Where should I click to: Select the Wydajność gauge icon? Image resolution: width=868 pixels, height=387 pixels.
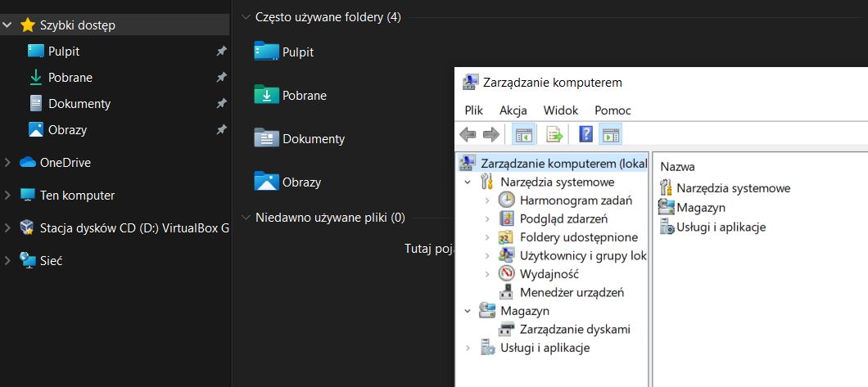click(507, 273)
